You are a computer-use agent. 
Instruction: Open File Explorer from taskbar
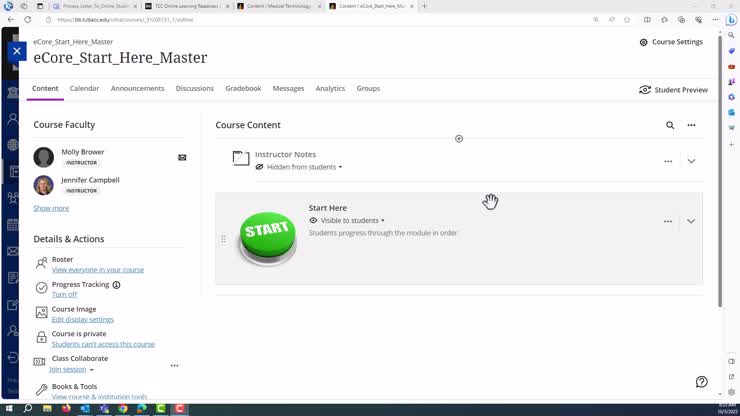click(47, 408)
